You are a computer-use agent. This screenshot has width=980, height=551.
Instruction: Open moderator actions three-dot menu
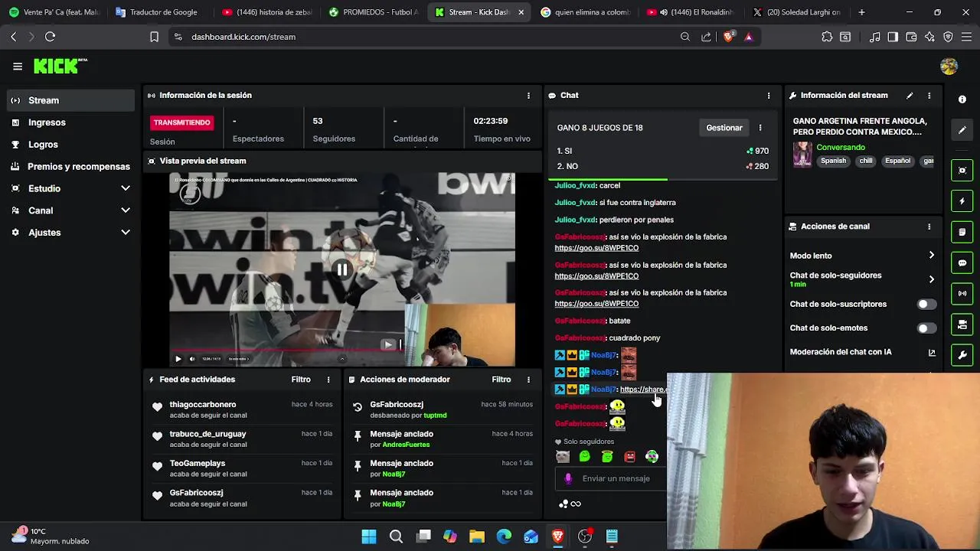tap(528, 380)
